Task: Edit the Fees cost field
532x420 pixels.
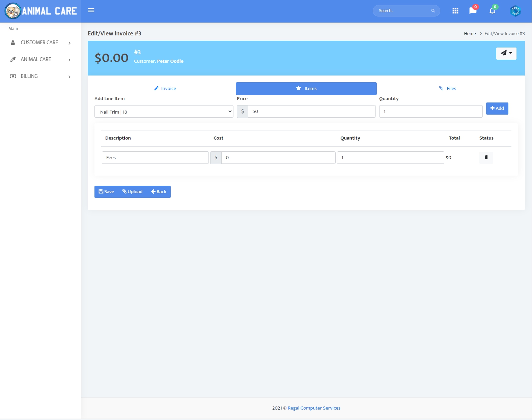Action: point(278,157)
